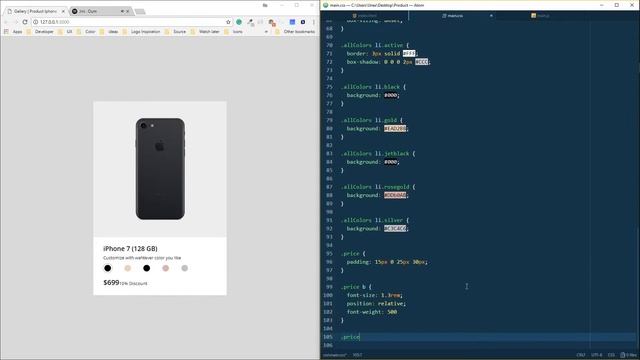The width and height of the screenshot is (640, 360).
Task: Open the Apps shortcut in bookmarks bar
Action: [x=13, y=31]
